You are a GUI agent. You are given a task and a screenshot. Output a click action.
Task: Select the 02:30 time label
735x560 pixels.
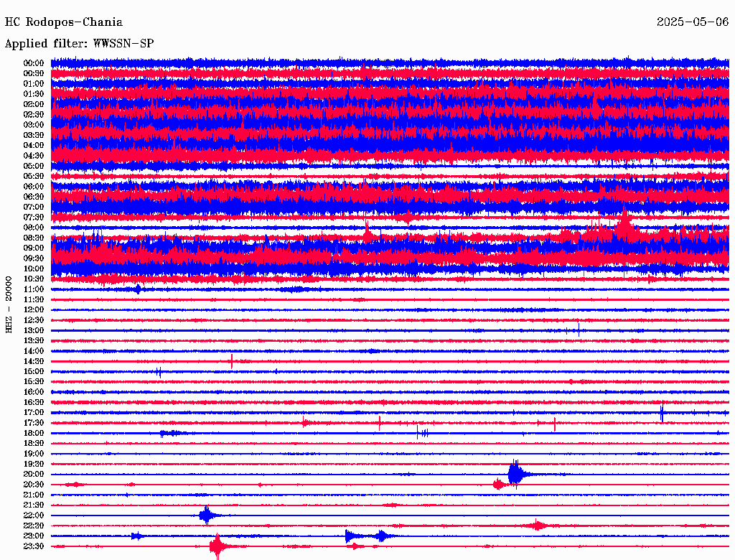34,115
